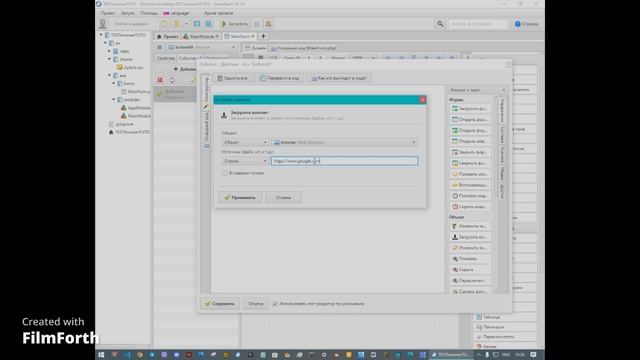Add the 'Скрыть инди...' indicator action
The image size is (640, 360).
click(x=470, y=207)
